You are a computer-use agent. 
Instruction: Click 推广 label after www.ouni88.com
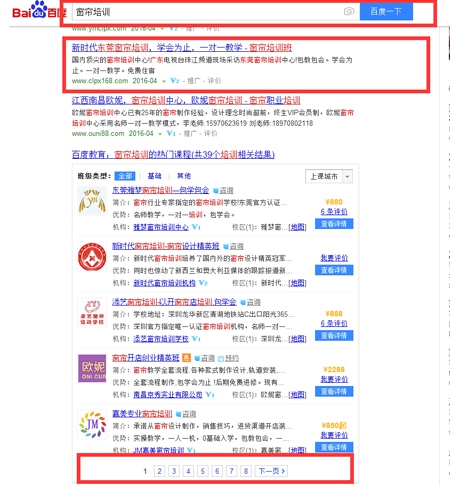coord(190,134)
